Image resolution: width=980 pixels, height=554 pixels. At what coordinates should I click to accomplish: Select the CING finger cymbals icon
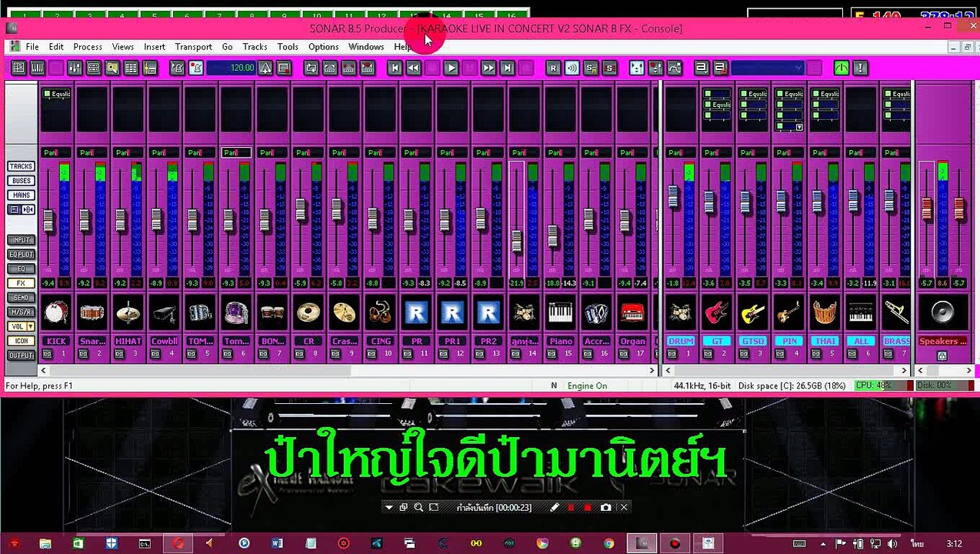point(381,312)
